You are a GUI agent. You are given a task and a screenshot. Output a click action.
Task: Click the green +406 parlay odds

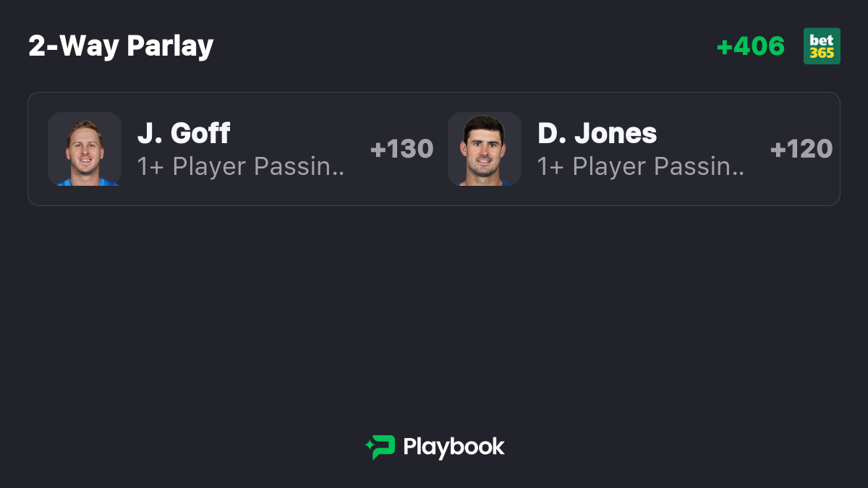[x=750, y=46]
